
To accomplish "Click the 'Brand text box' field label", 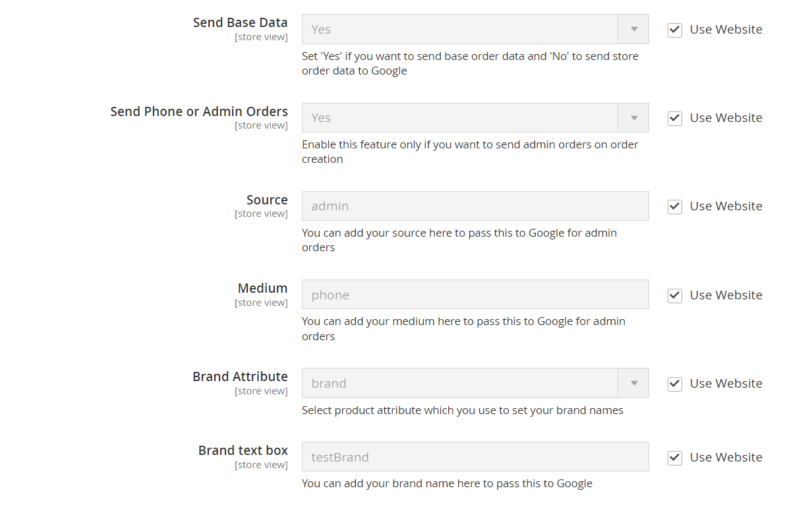I will click(x=243, y=450).
